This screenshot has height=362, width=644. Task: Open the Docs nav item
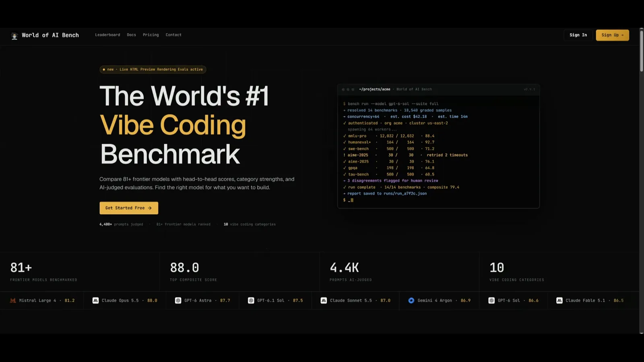pyautogui.click(x=131, y=35)
